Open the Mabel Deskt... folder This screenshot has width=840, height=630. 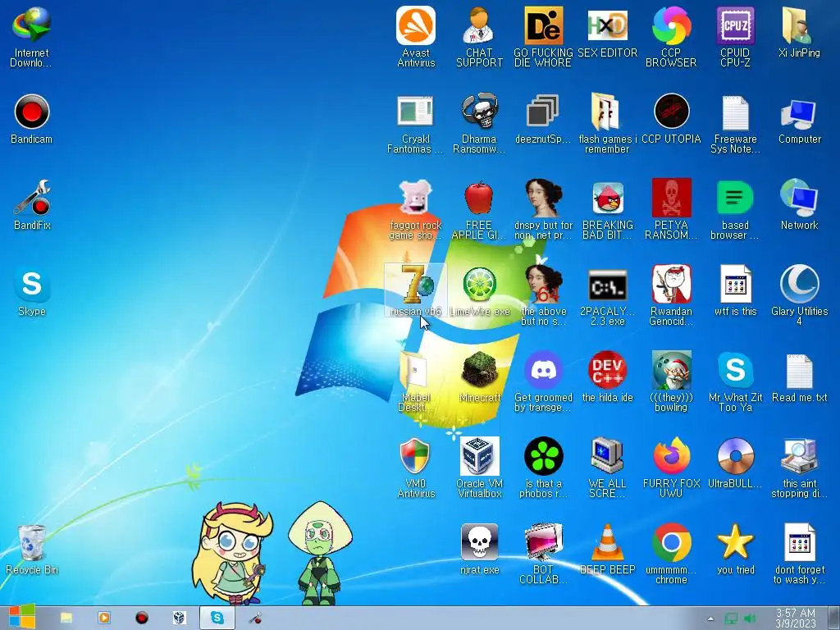[416, 382]
